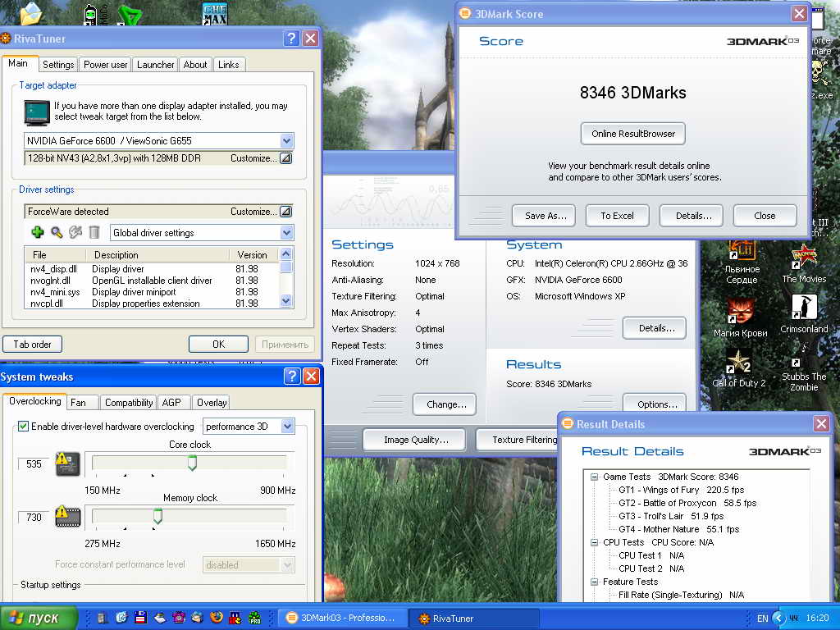Click the greyed edit profile icon beside magnifier
This screenshot has height=630, width=840.
point(75,232)
